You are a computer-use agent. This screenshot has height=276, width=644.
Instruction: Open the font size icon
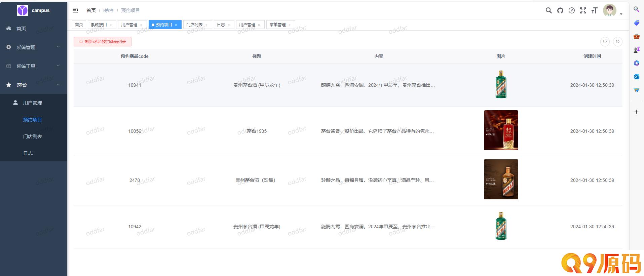tap(594, 10)
